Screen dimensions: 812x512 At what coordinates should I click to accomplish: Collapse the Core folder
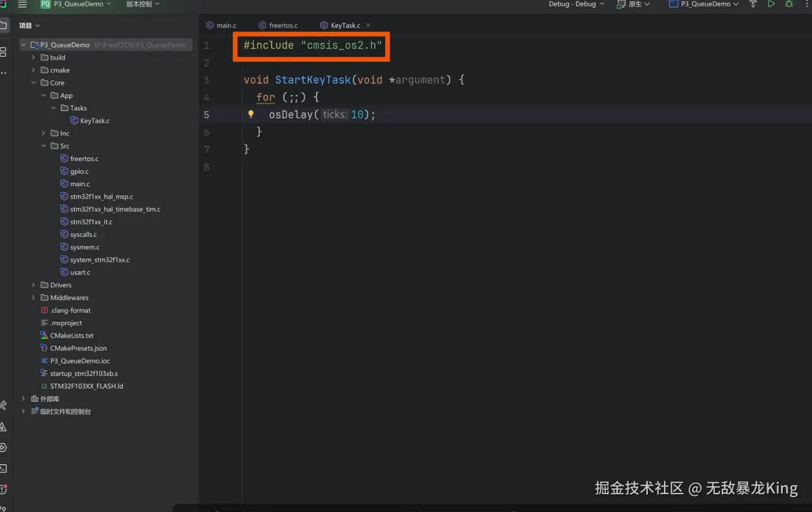tap(33, 83)
